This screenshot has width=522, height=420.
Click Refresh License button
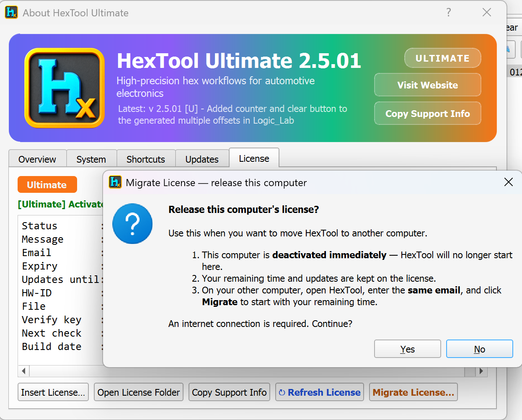(320, 392)
